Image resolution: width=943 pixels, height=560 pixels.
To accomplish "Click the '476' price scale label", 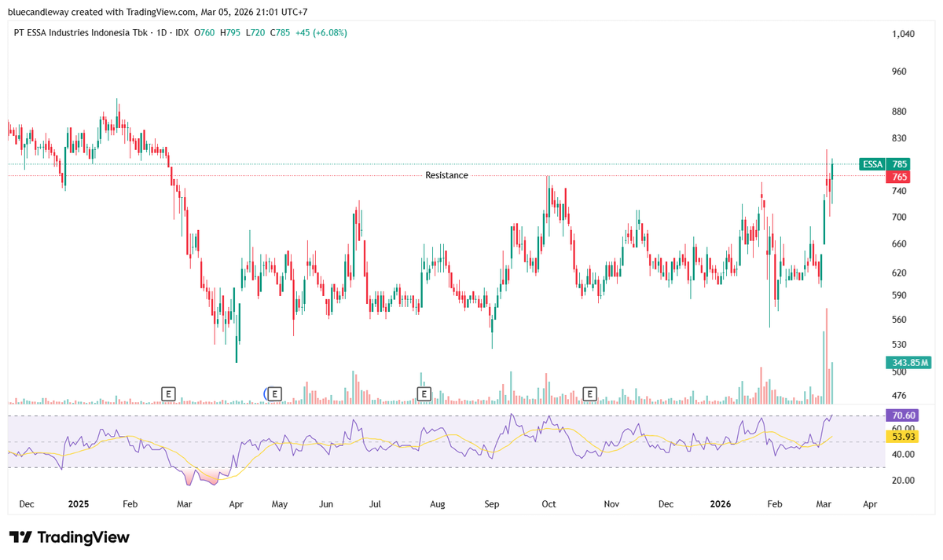I will [900, 395].
